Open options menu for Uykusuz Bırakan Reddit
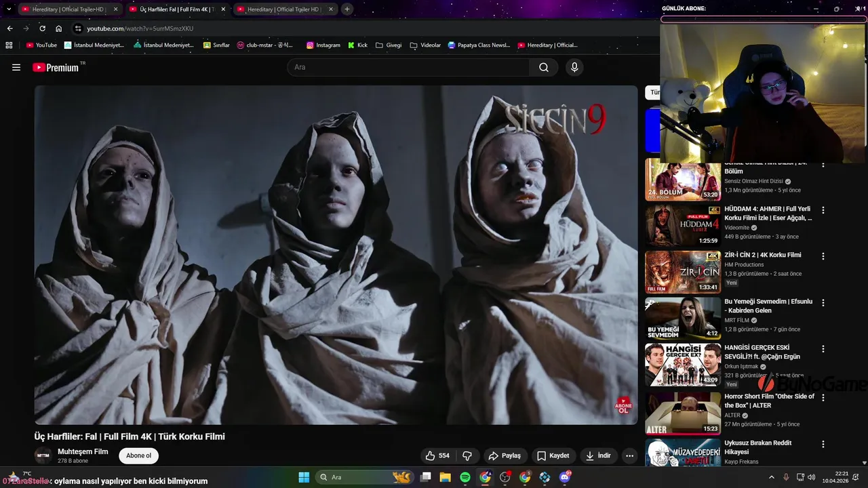This screenshot has height=488, width=868. 823,443
